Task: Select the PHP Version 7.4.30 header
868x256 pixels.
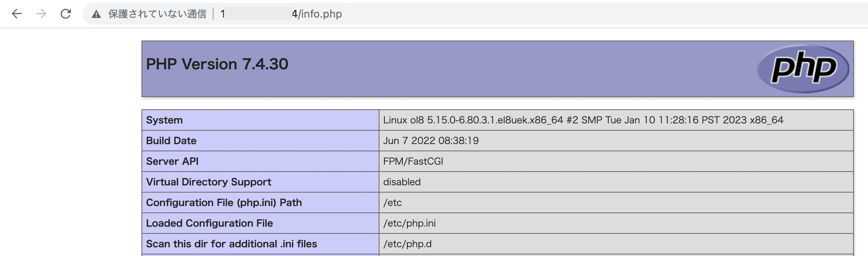Action: 217,64
